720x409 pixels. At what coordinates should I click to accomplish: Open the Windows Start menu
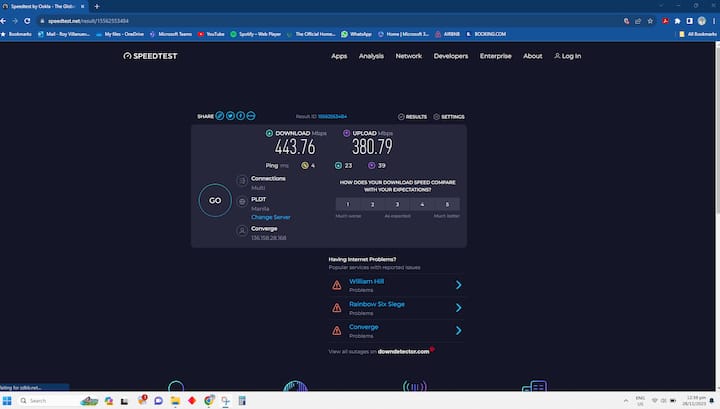pyautogui.click(x=7, y=401)
